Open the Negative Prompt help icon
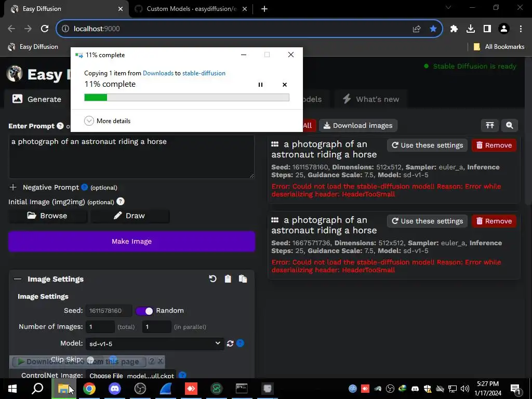 (x=85, y=187)
